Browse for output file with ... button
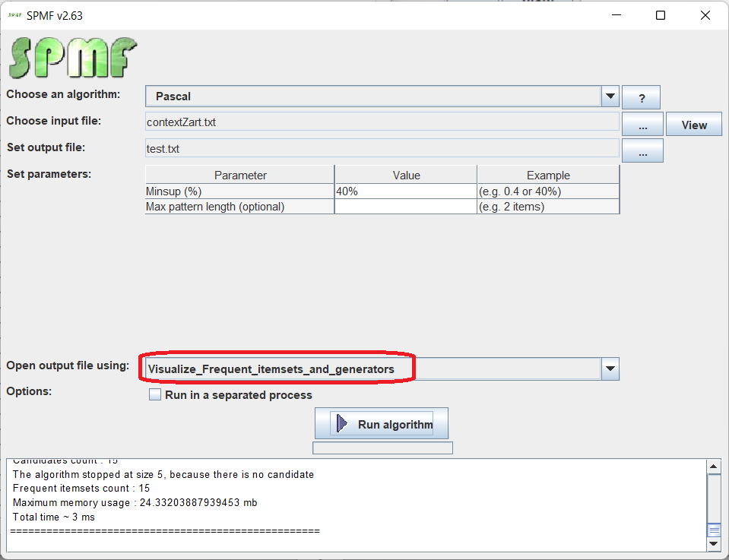Screen dimensions: 729x560 coord(642,151)
